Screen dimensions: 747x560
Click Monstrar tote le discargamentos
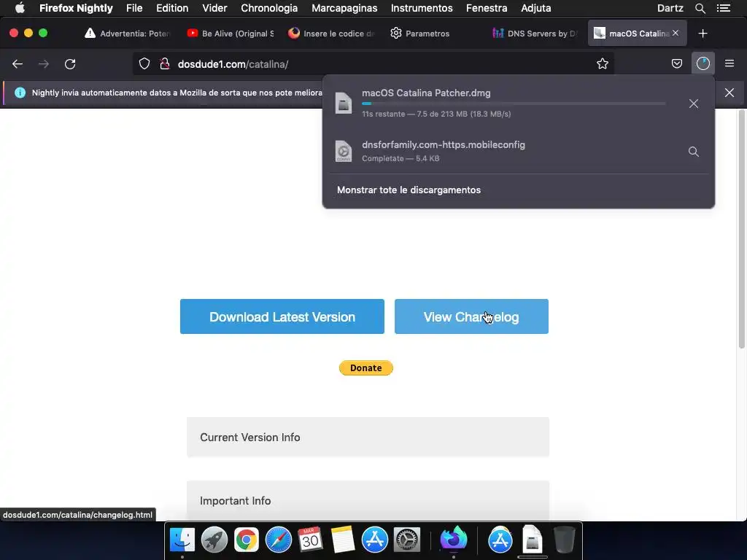pos(409,190)
